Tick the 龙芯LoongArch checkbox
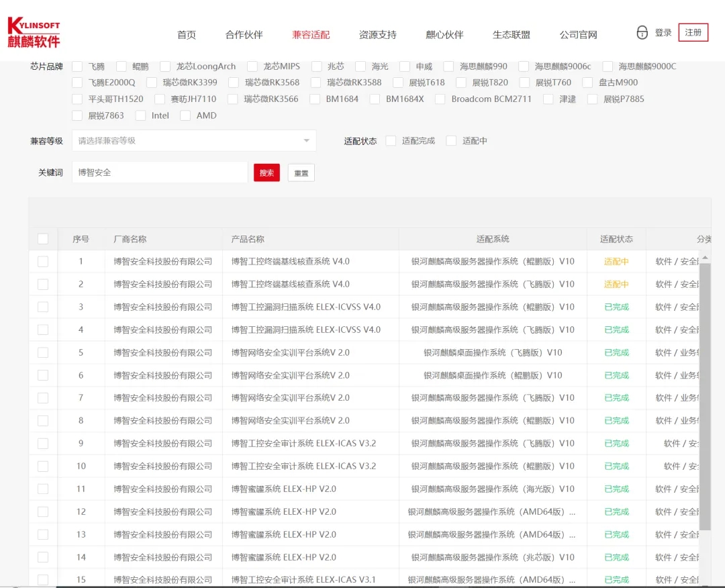 click(x=165, y=66)
